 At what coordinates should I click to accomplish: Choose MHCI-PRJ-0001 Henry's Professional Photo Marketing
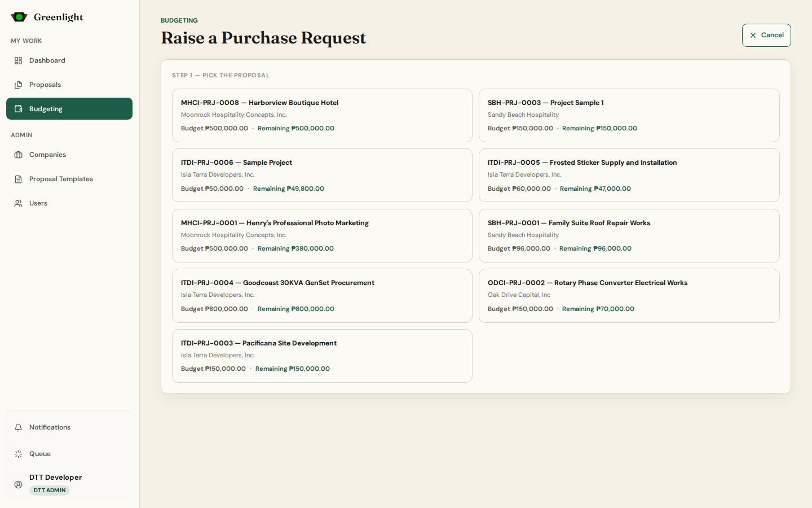[322, 235]
